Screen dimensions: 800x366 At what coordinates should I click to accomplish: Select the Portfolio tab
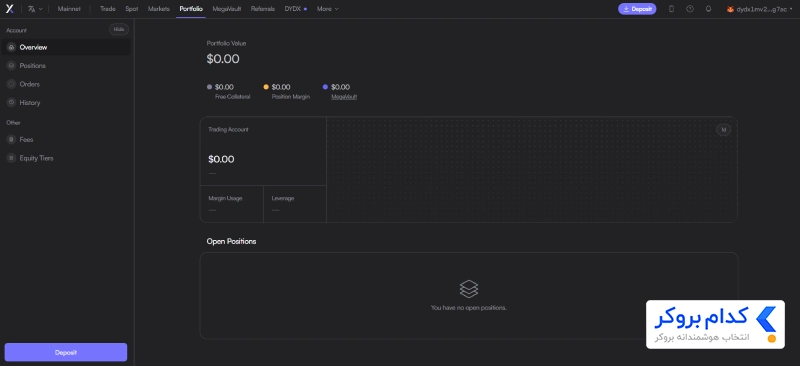[191, 9]
